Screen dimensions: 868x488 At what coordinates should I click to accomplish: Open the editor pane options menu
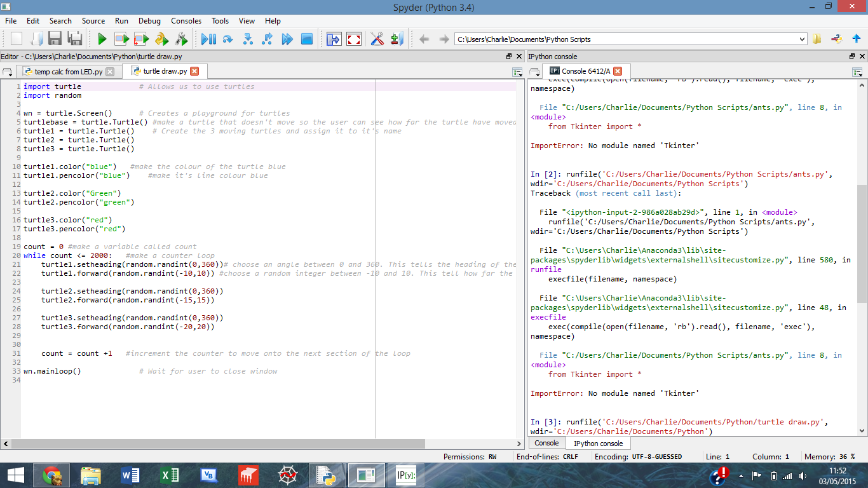[x=517, y=72]
